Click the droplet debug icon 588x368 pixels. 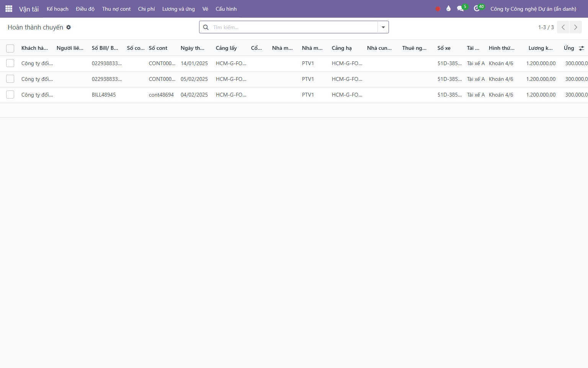(448, 8)
